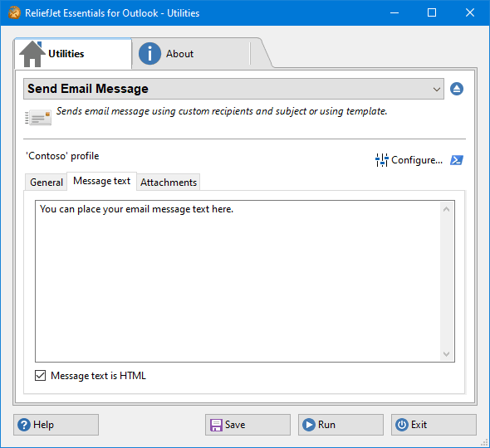The width and height of the screenshot is (490, 448).
Task: Click the envelope email message icon
Action: tap(38, 118)
